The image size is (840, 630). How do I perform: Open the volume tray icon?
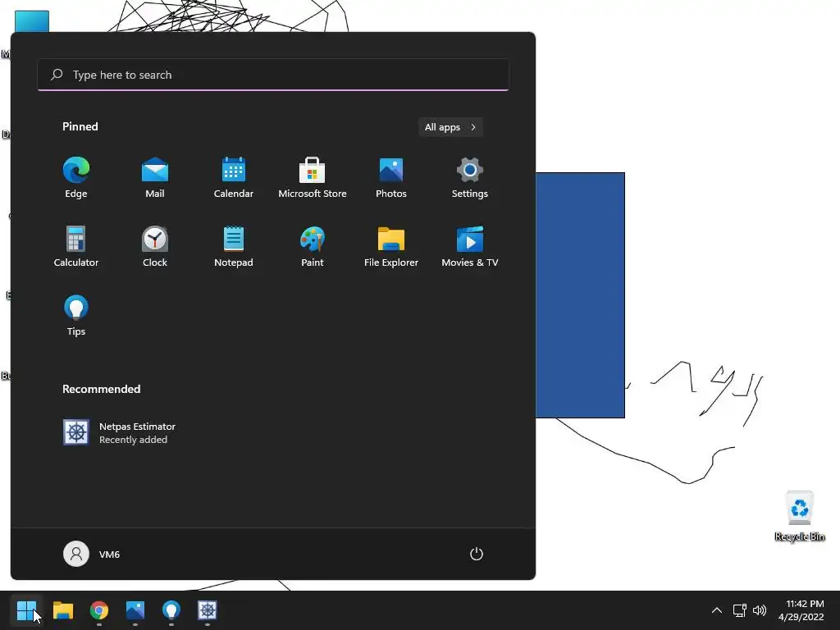[760, 610]
